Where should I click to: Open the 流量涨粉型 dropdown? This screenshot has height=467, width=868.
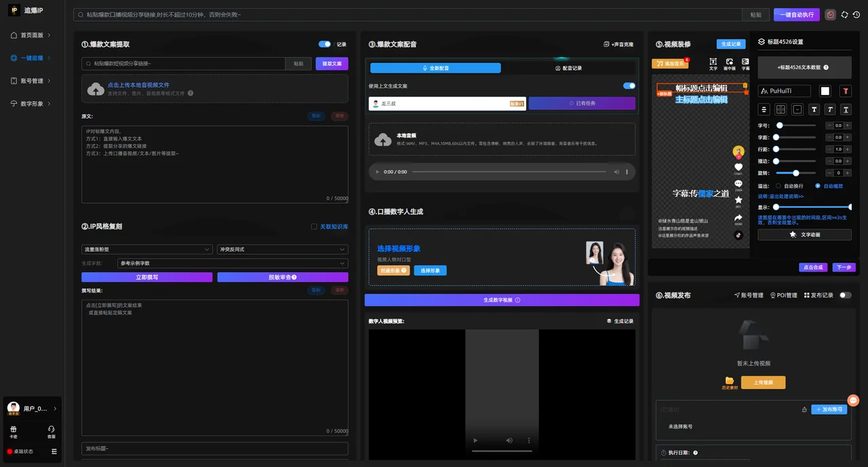pyautogui.click(x=147, y=250)
